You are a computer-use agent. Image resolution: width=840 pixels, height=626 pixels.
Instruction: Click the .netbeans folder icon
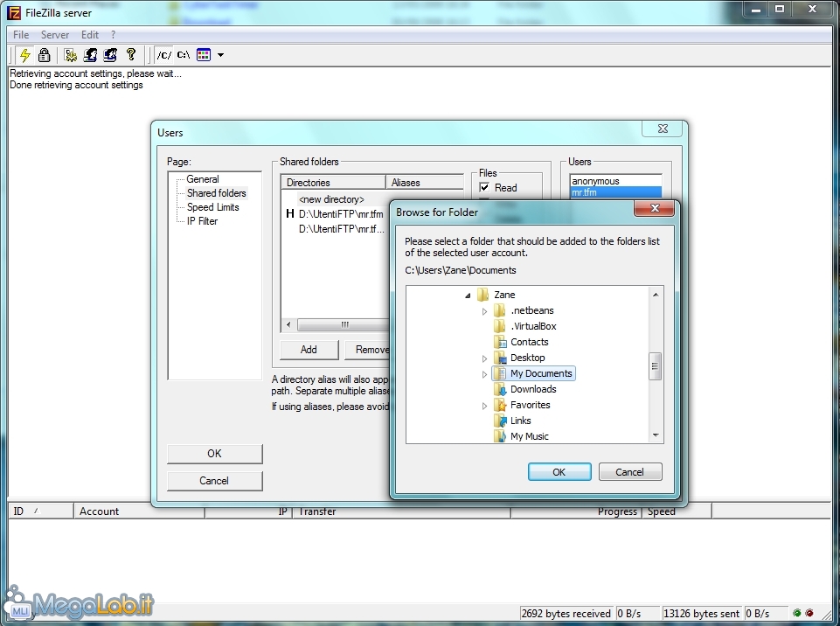point(499,310)
